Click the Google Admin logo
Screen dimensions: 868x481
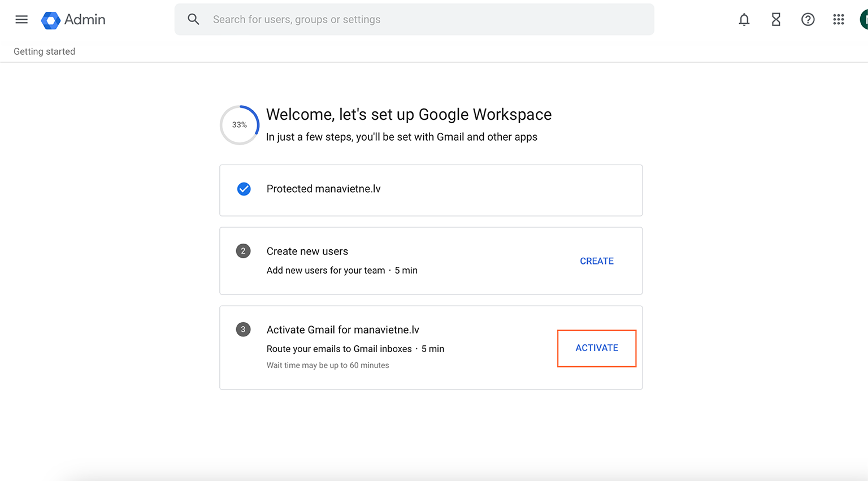tap(51, 20)
